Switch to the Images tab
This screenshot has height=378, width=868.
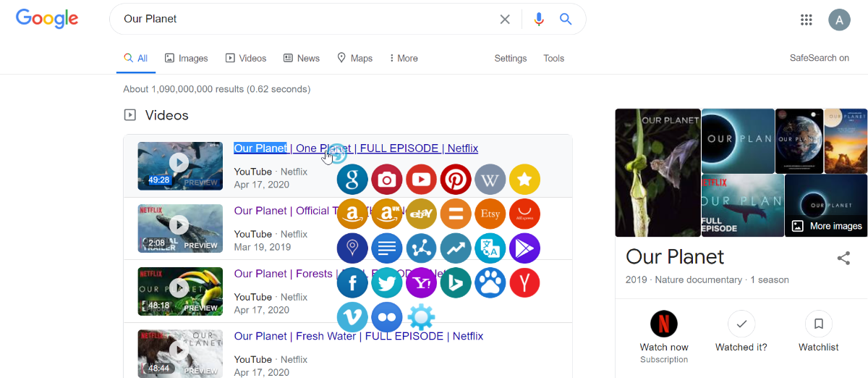tap(187, 58)
